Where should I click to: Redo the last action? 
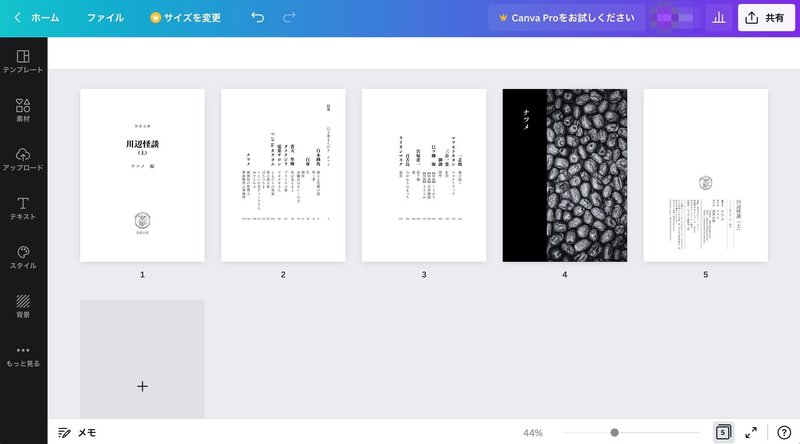(x=289, y=18)
